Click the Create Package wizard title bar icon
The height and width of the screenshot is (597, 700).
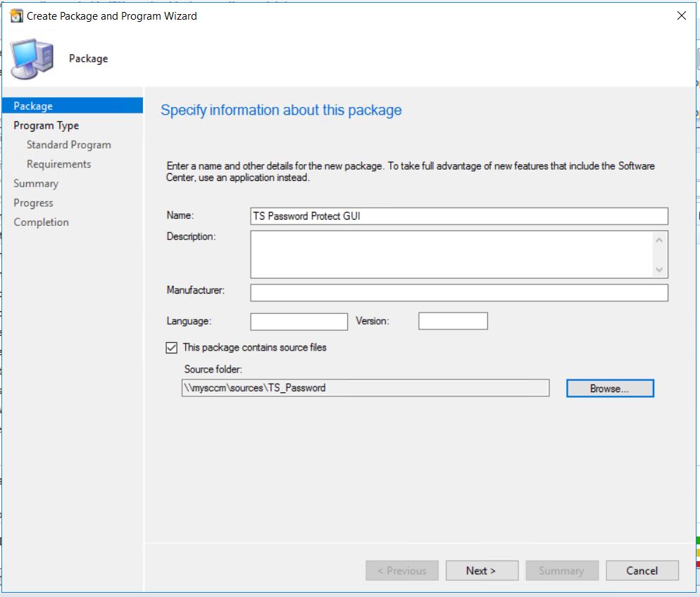click(15, 15)
